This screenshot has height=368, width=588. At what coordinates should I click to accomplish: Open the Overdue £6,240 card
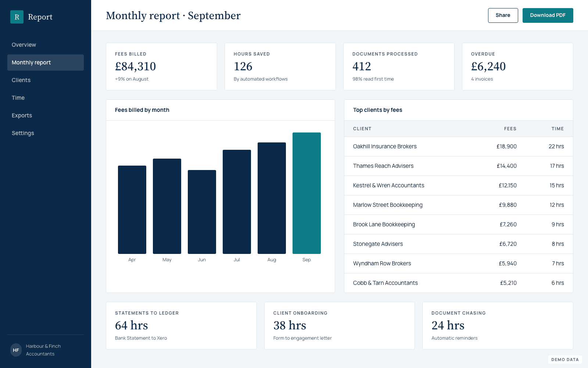coord(517,67)
